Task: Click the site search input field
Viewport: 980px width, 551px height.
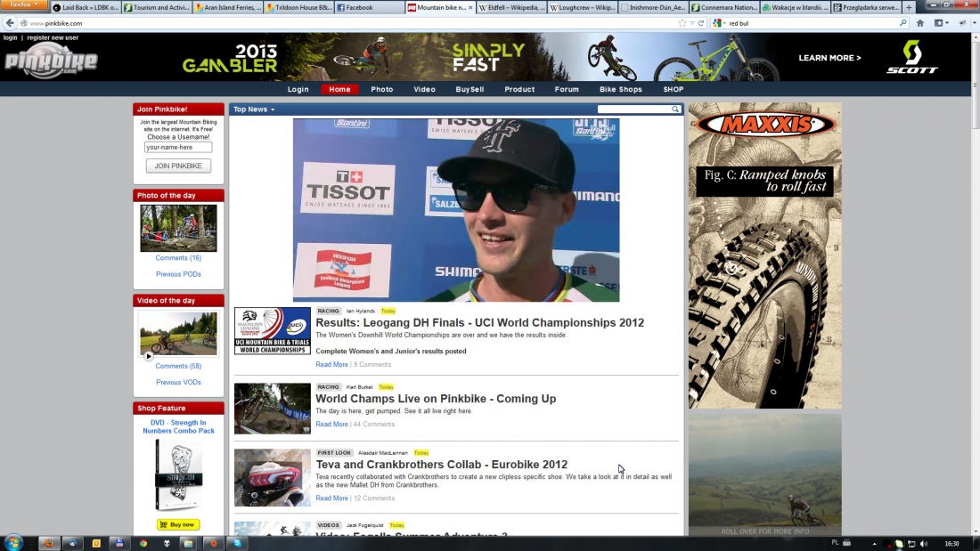Action: point(633,109)
